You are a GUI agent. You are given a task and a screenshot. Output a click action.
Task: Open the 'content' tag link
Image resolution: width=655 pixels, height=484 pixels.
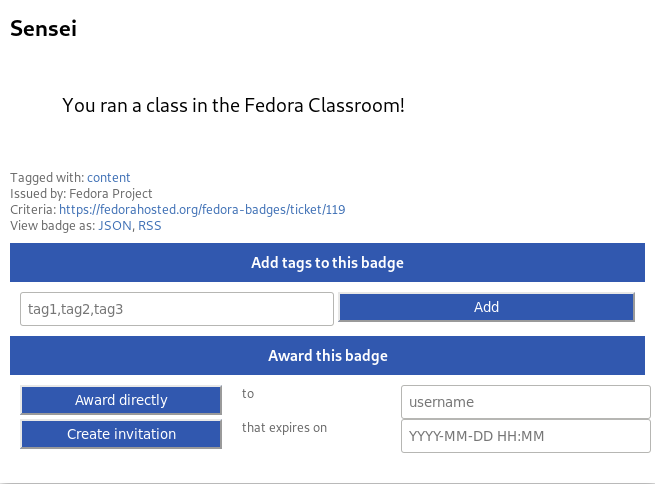[x=109, y=177]
